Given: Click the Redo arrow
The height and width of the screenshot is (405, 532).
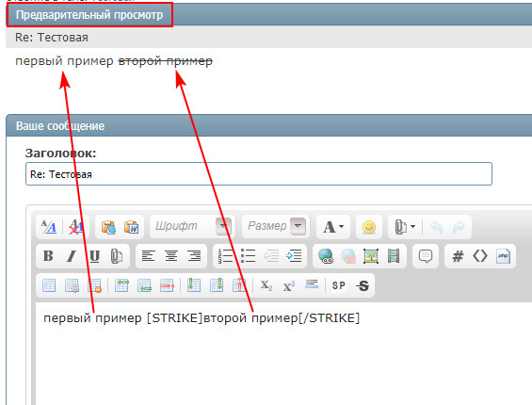Looking at the screenshot, I should (x=459, y=227).
